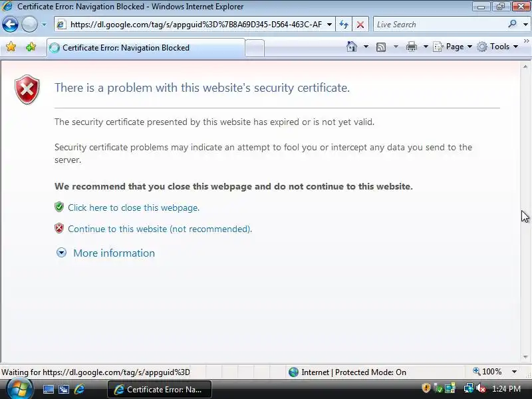
Task: Launch Internet Explorer from quick launch
Action: pyautogui.click(x=79, y=389)
